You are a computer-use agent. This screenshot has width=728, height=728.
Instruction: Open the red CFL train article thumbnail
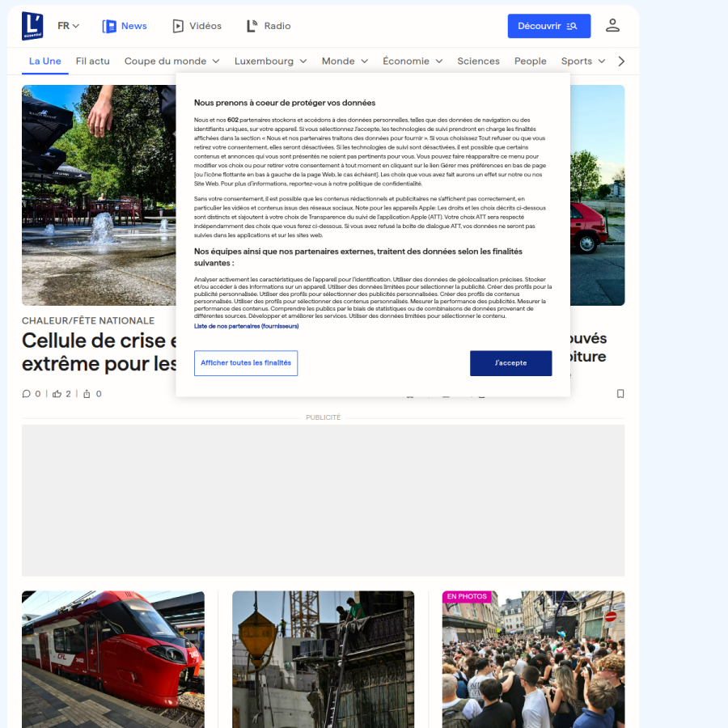(112, 659)
